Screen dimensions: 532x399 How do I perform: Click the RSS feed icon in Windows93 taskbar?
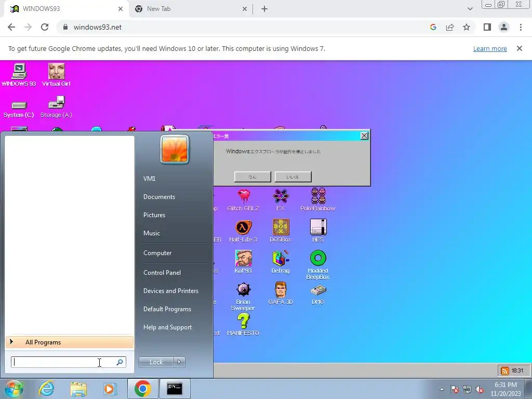pos(504,371)
